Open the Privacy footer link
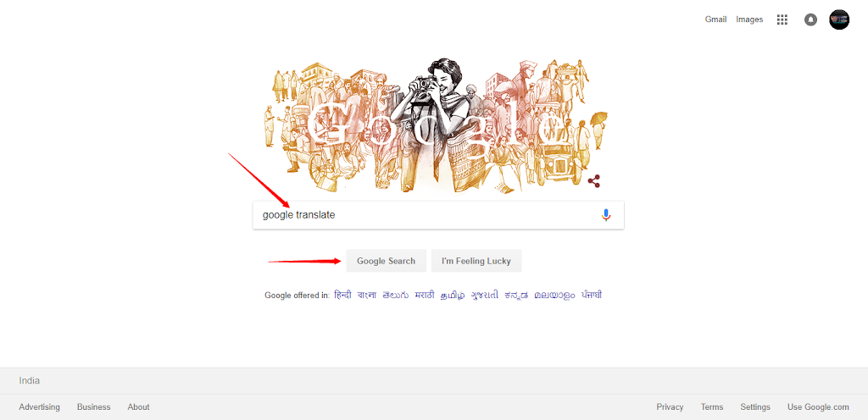The width and height of the screenshot is (868, 420). point(670,406)
